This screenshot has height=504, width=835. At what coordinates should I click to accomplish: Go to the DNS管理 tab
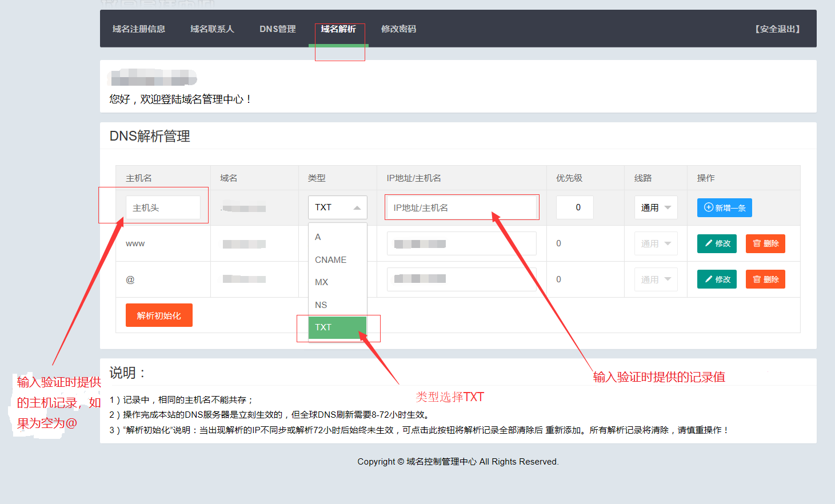(x=278, y=29)
